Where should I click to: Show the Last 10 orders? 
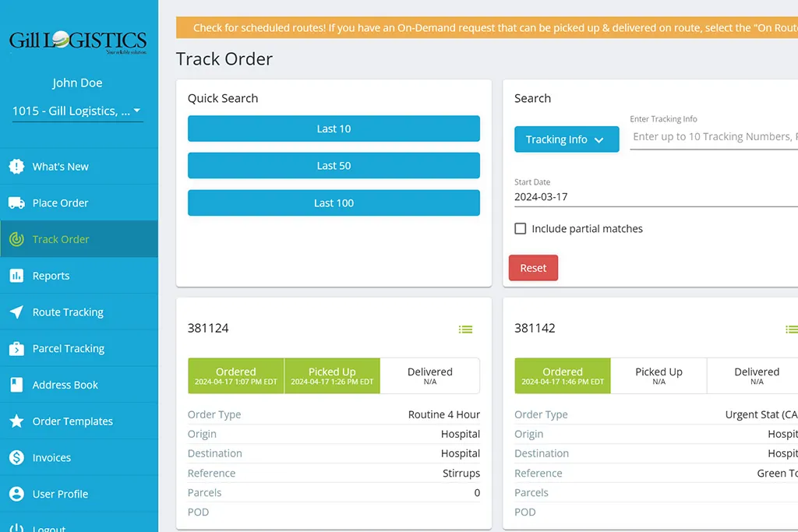[x=334, y=129]
